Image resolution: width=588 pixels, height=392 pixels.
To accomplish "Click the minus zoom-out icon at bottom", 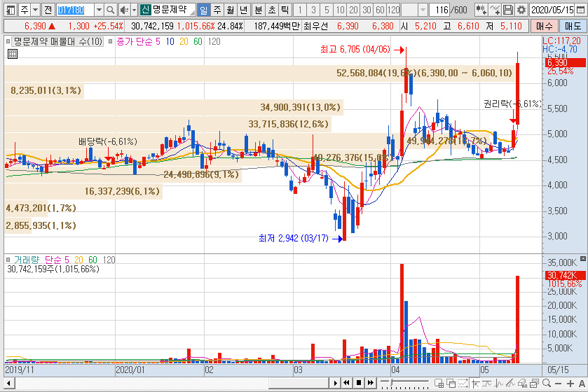I will click(x=558, y=384).
